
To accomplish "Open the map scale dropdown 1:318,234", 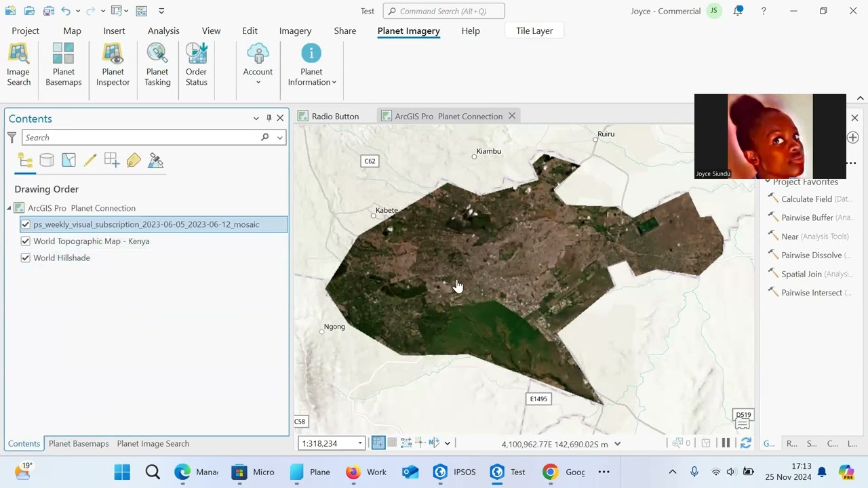I will [359, 444].
